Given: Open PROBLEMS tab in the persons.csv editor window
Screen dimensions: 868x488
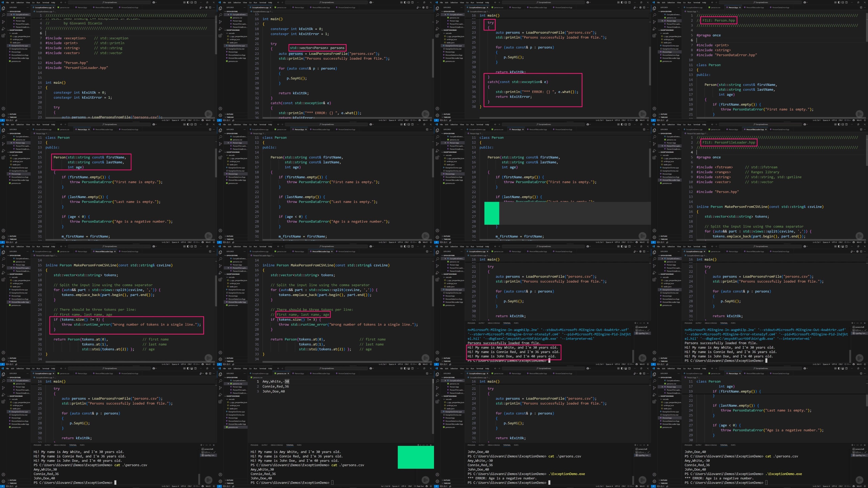Looking at the screenshot, I should coord(255,445).
